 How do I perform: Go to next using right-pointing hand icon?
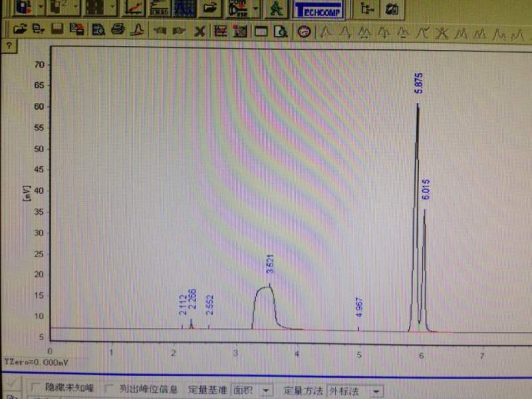click(179, 31)
